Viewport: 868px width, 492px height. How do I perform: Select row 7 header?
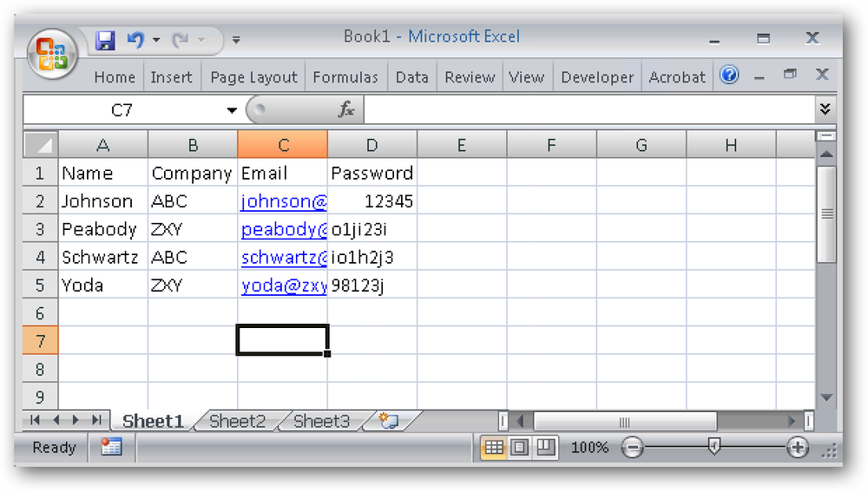41,341
